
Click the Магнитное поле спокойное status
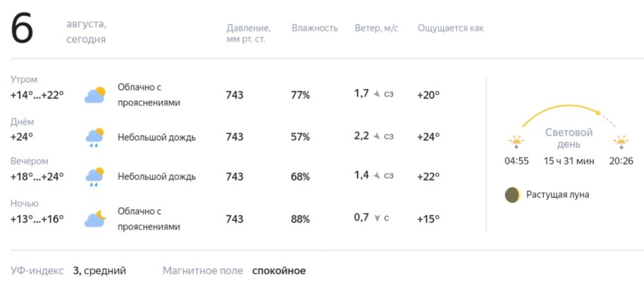[x=234, y=271]
